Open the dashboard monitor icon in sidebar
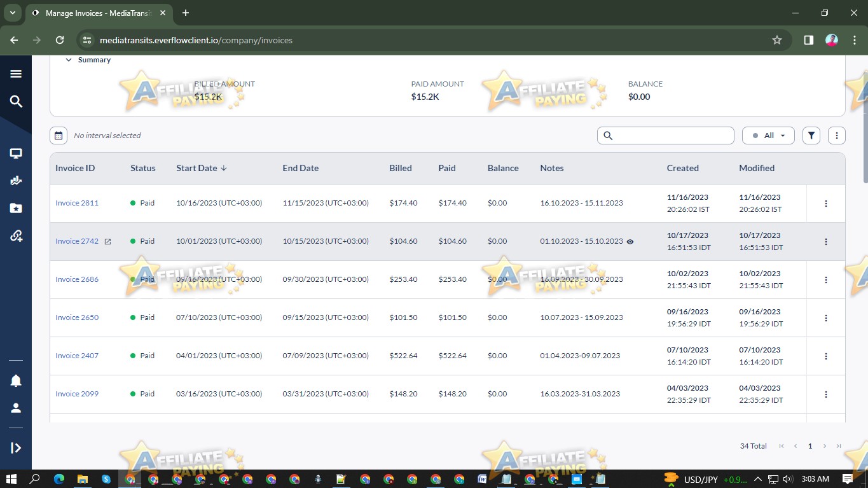868x488 pixels. (16, 153)
